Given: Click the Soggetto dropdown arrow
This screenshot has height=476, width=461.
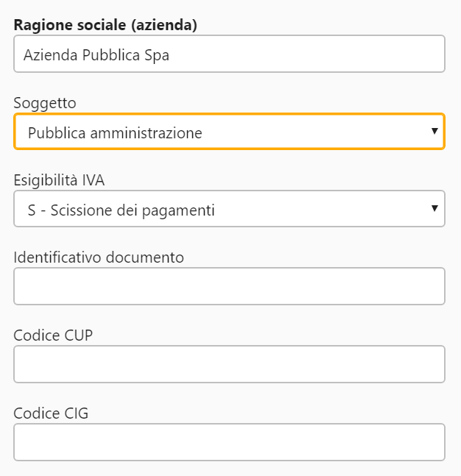Looking at the screenshot, I should click(x=434, y=132).
